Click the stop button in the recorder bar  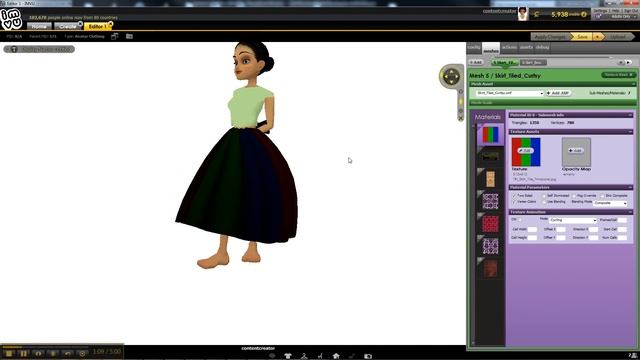point(9,353)
